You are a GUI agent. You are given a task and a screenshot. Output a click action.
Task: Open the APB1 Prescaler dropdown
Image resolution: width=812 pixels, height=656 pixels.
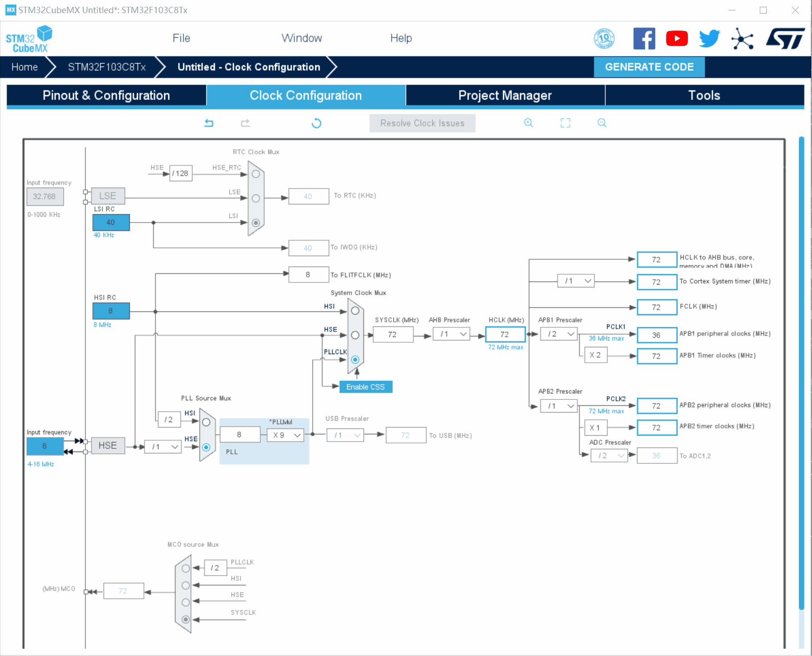(x=559, y=334)
